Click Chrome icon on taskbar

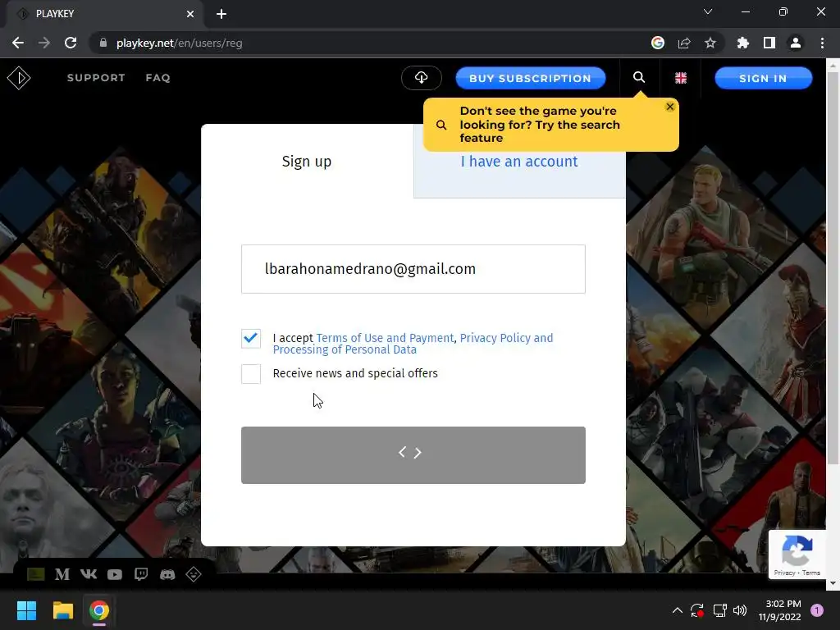coord(99,610)
